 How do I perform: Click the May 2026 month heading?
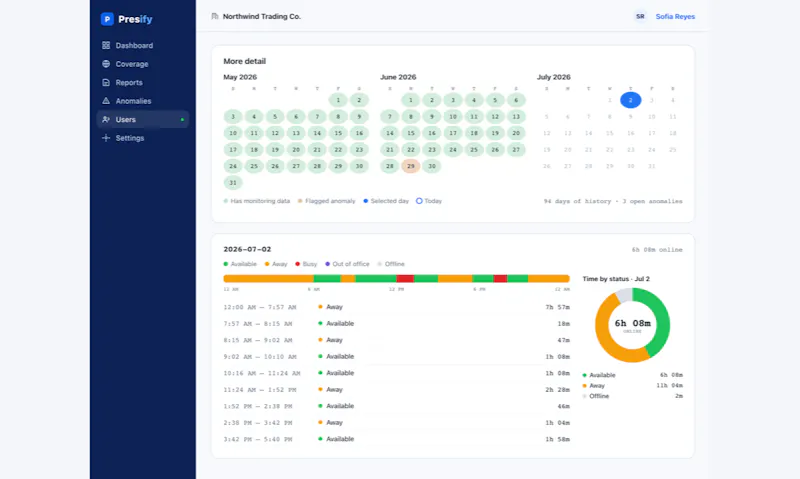point(240,77)
